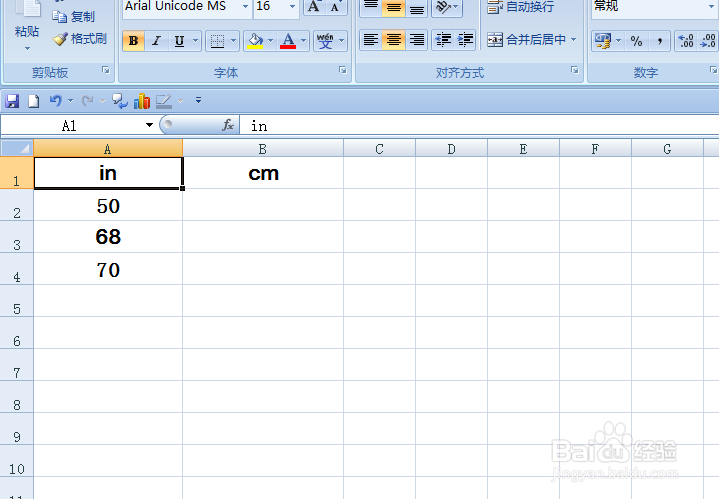Select cell A2 containing 50
The height and width of the screenshot is (499, 719).
tap(108, 205)
